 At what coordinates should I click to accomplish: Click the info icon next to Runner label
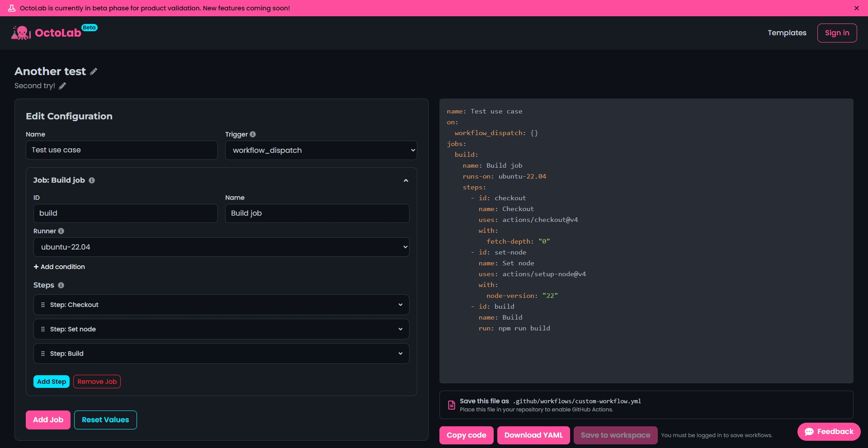click(61, 231)
